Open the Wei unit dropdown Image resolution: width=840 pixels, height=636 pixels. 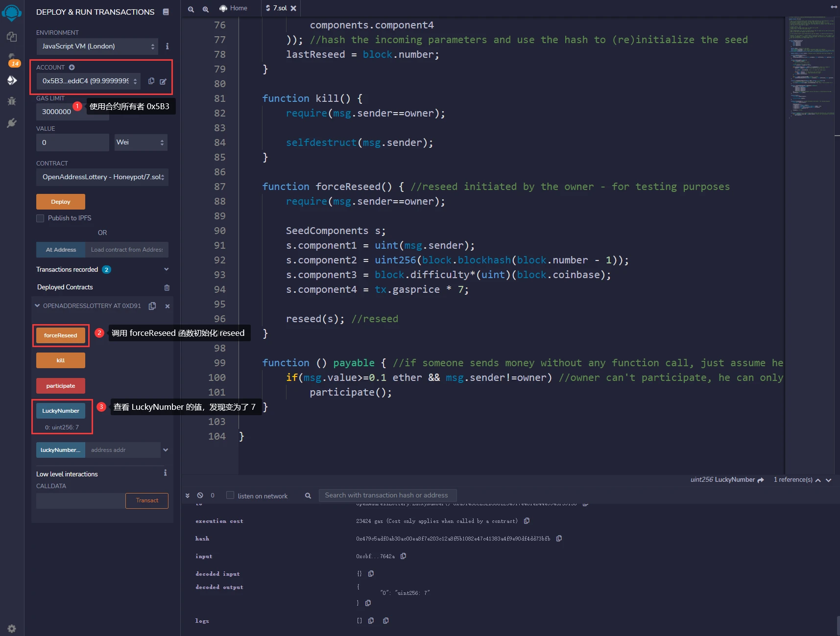click(141, 142)
